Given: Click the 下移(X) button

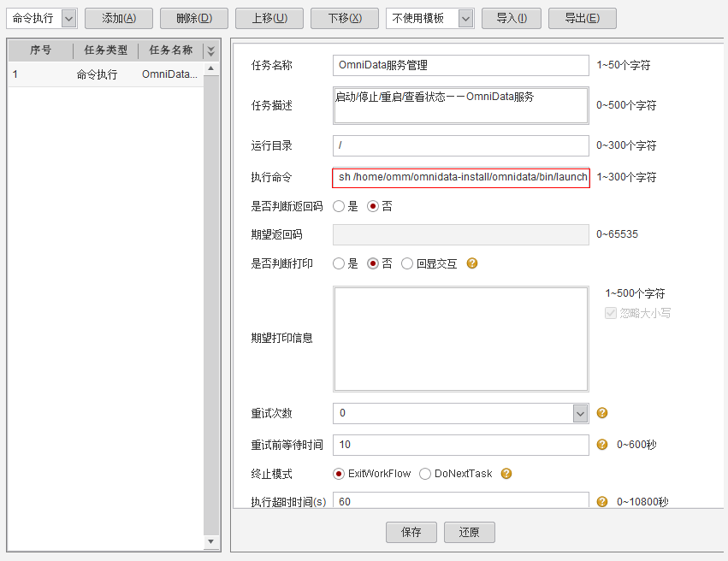Looking at the screenshot, I should point(345,19).
